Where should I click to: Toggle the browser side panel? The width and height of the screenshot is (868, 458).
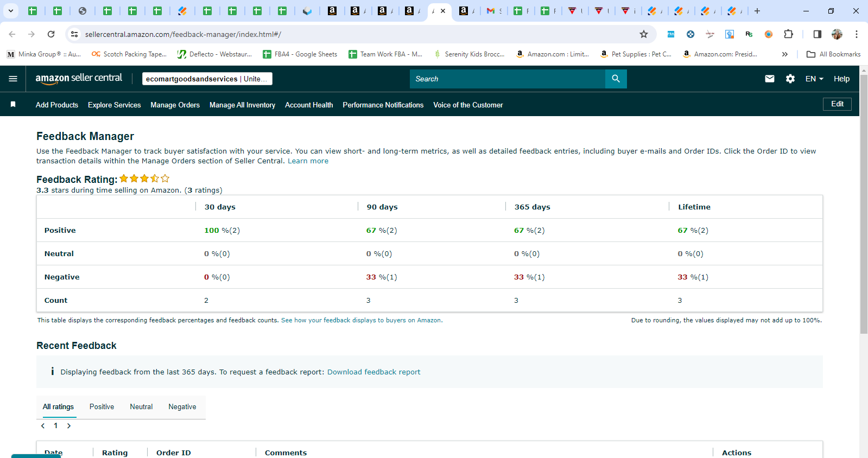coord(817,34)
